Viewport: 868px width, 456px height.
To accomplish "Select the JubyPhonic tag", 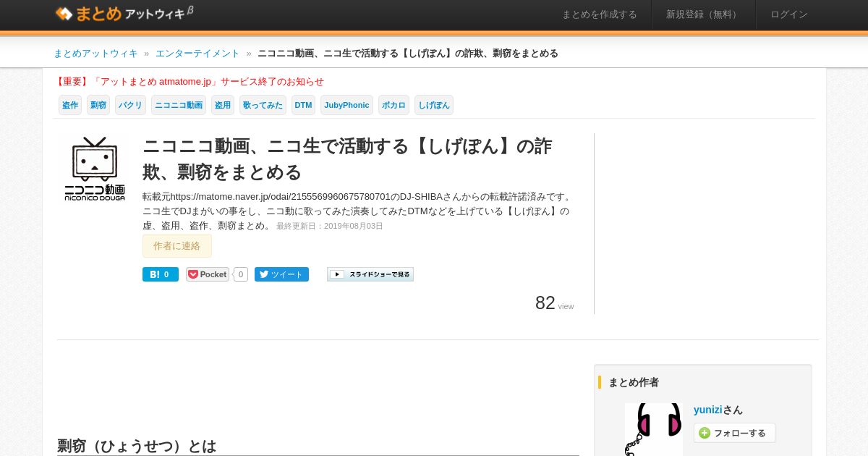I will [346, 105].
